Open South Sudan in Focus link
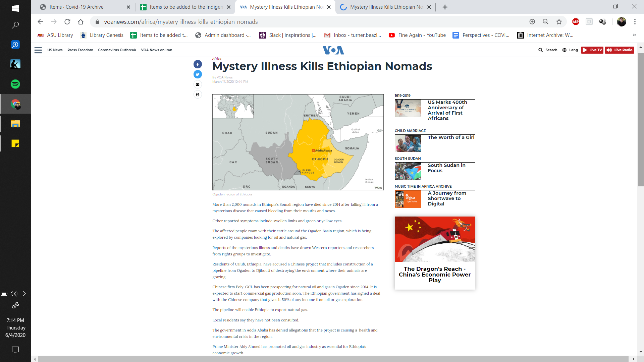 tap(446, 168)
